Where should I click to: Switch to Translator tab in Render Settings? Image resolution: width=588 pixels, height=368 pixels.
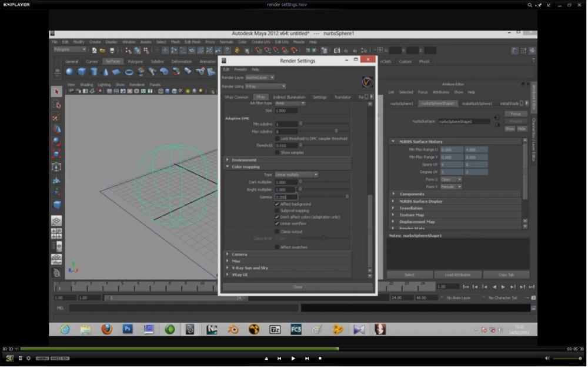pos(342,97)
